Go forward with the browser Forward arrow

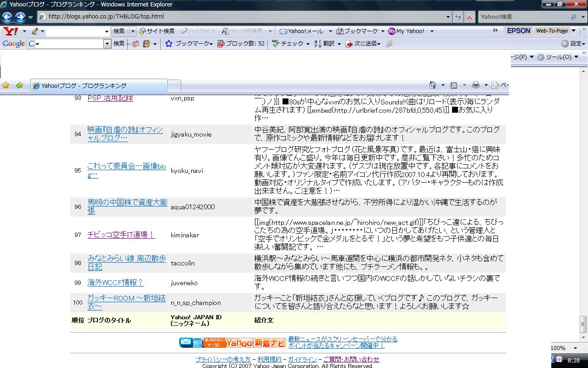20,17
